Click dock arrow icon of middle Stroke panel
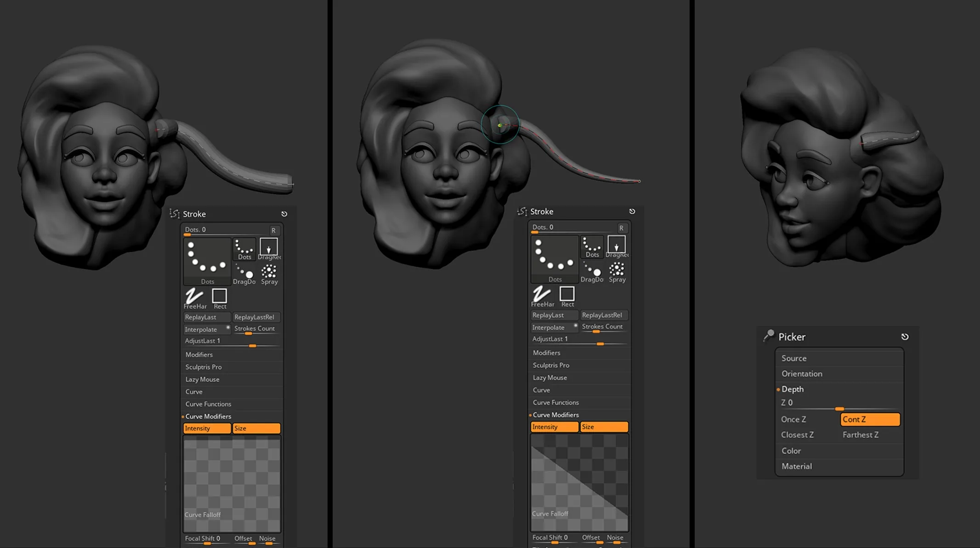 tap(632, 211)
